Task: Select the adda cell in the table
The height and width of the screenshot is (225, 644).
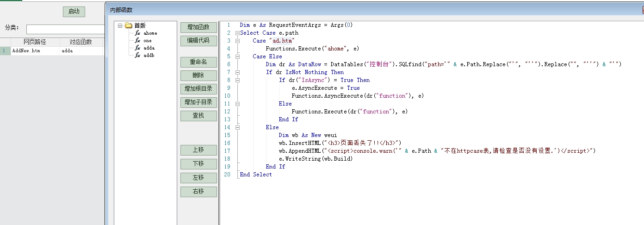Action: point(81,51)
